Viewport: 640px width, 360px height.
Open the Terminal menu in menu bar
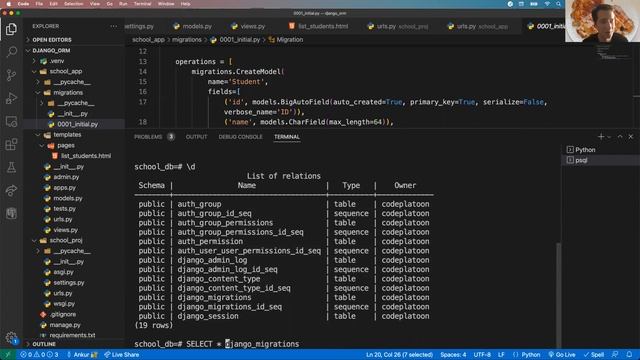click(x=142, y=4)
